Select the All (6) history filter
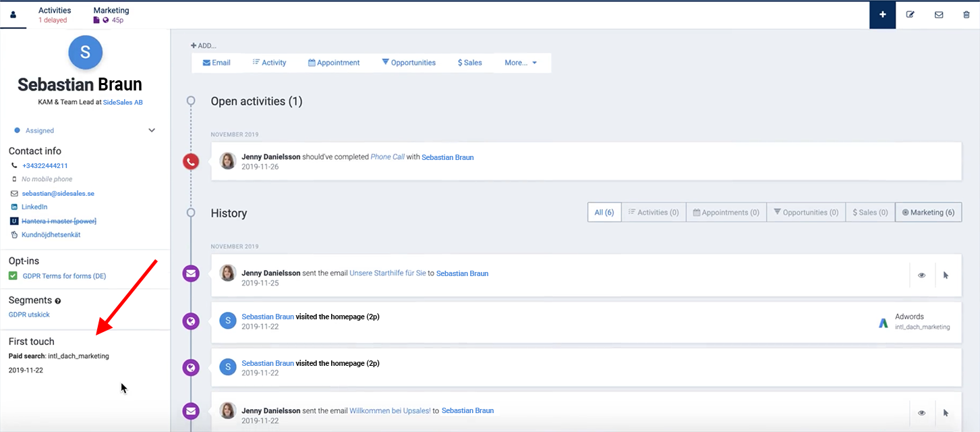Image resolution: width=980 pixels, height=432 pixels. pos(604,212)
